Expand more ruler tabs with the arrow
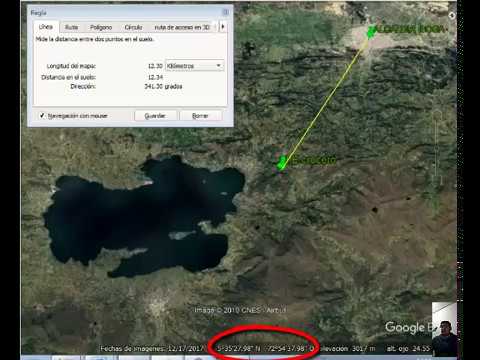The width and height of the screenshot is (480, 360). pos(223,27)
